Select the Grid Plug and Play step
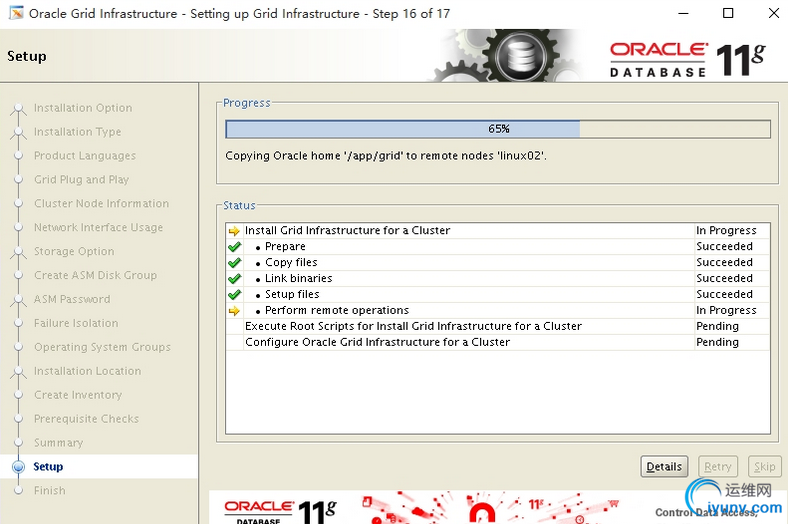 point(81,179)
